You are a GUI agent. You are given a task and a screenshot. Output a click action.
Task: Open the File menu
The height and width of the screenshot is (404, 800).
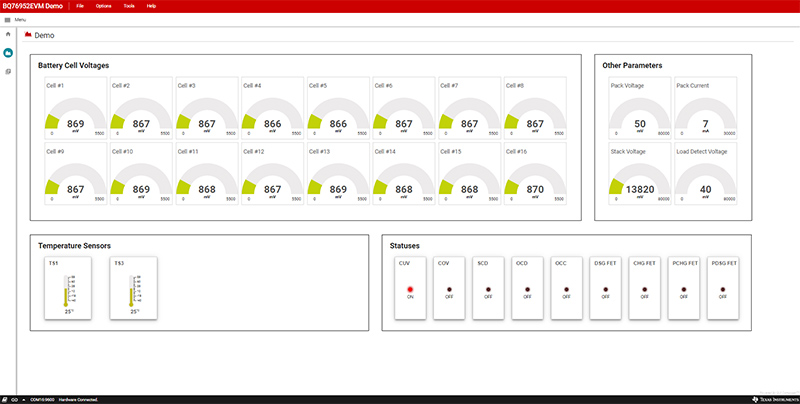(x=80, y=6)
